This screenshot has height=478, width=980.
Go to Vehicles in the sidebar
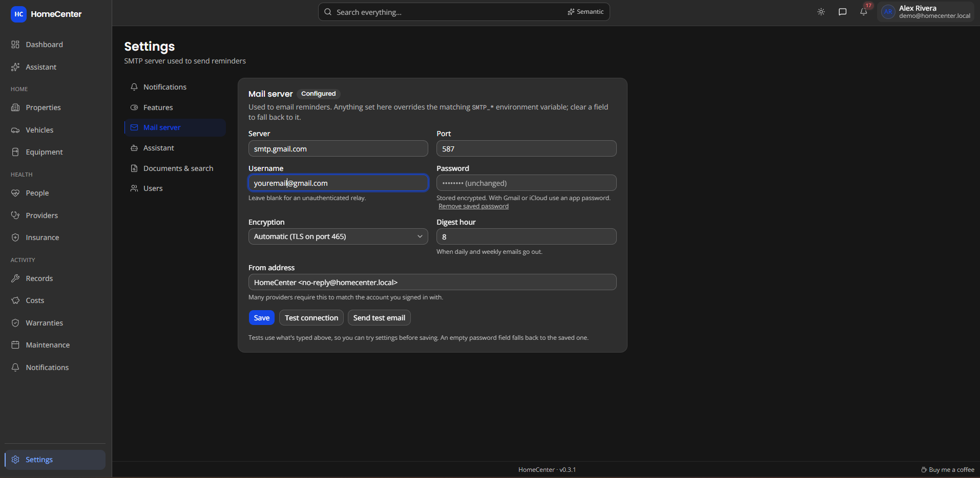tap(55, 130)
